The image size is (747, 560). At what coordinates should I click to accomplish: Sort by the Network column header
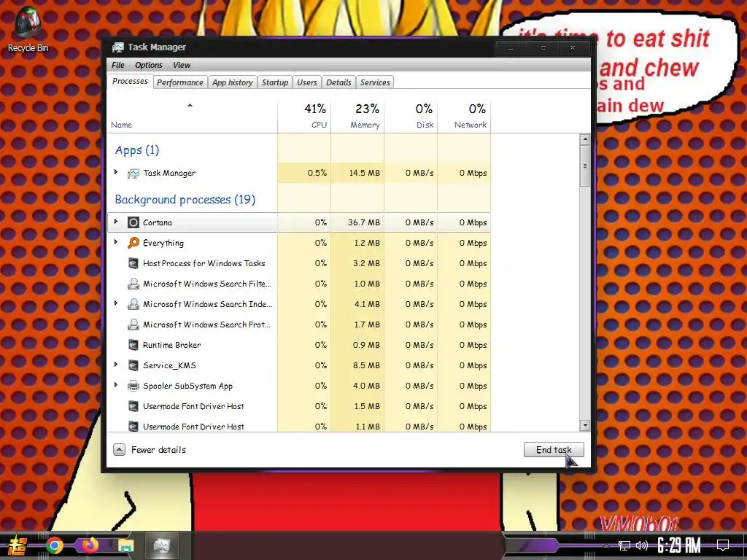[464, 117]
